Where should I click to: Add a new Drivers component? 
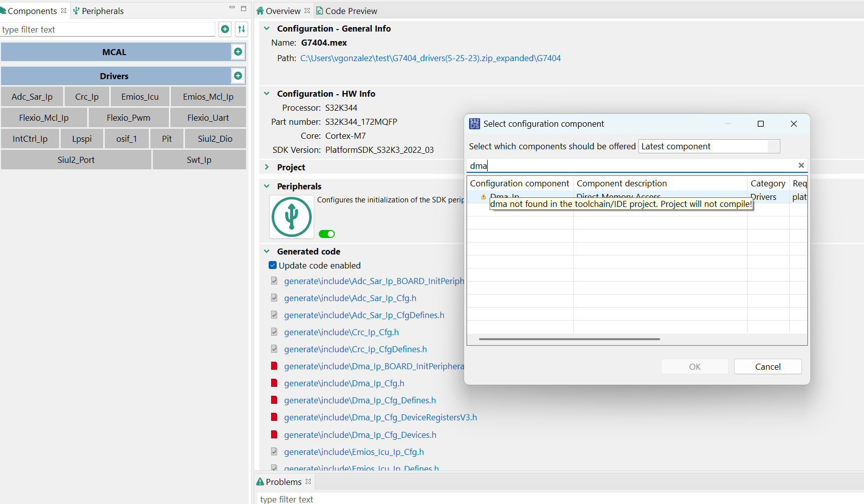[238, 76]
